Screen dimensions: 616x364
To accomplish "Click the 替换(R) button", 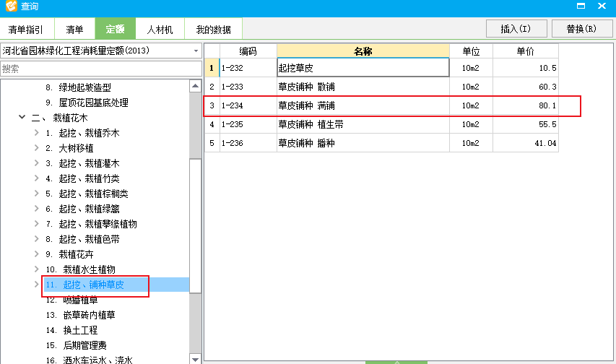I will coord(582,29).
